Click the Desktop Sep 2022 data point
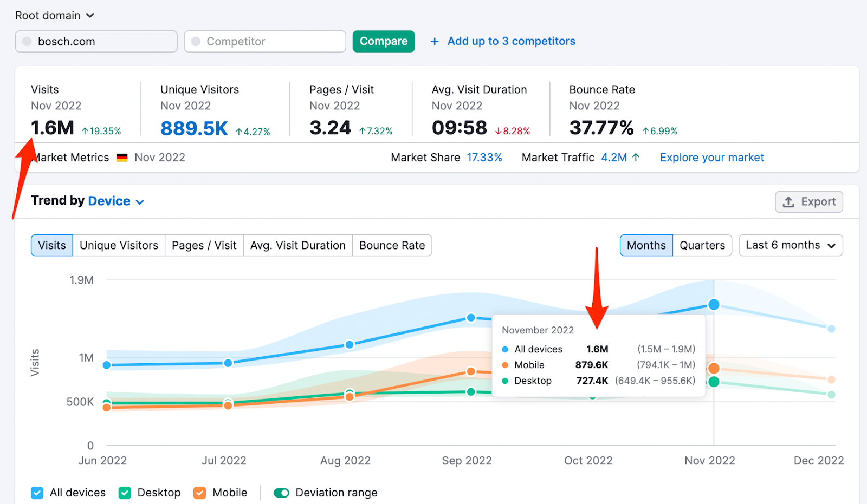This screenshot has height=504, width=867. 471,391
